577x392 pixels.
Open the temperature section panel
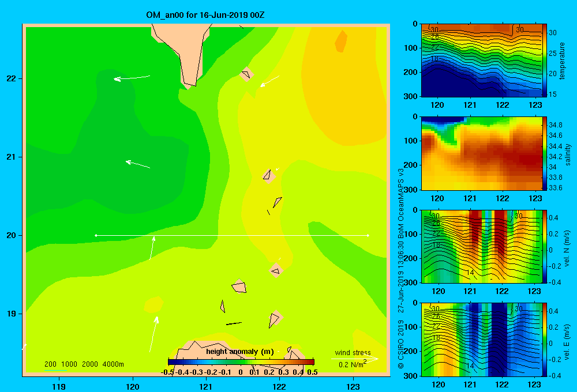coord(481,61)
